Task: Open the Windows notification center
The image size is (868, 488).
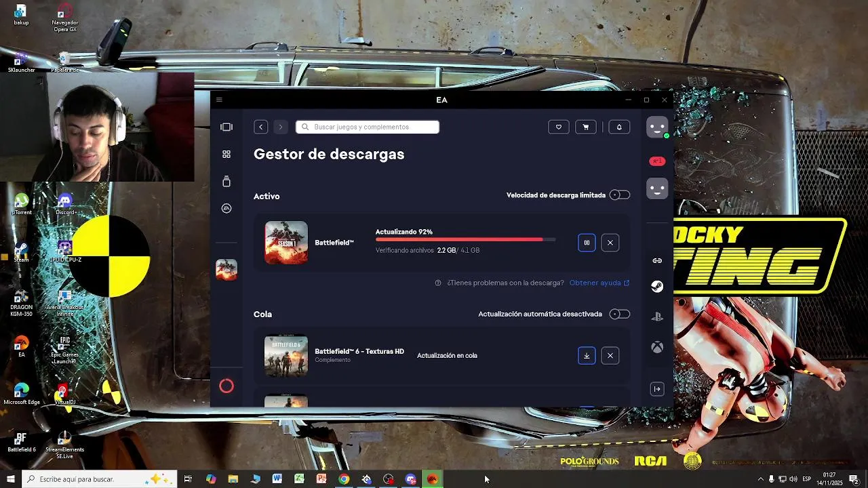Action: coord(854,479)
